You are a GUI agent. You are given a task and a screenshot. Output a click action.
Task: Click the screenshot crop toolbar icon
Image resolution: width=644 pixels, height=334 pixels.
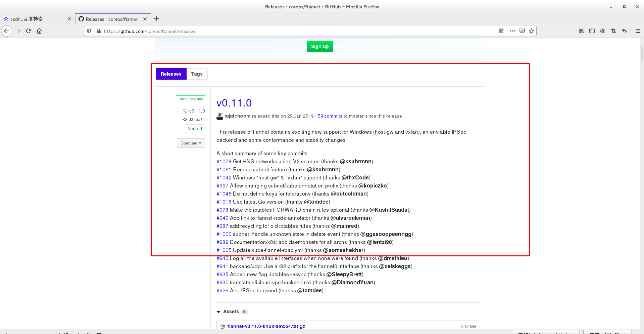tap(613, 31)
